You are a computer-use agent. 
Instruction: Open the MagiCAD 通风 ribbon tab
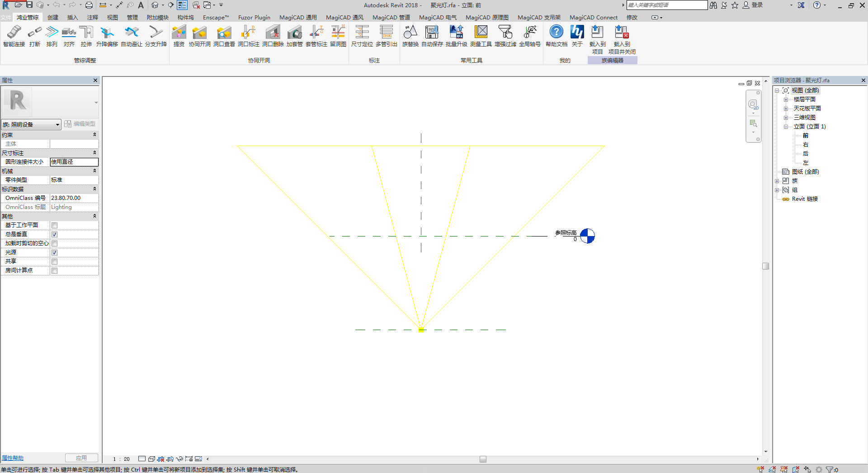tap(344, 17)
